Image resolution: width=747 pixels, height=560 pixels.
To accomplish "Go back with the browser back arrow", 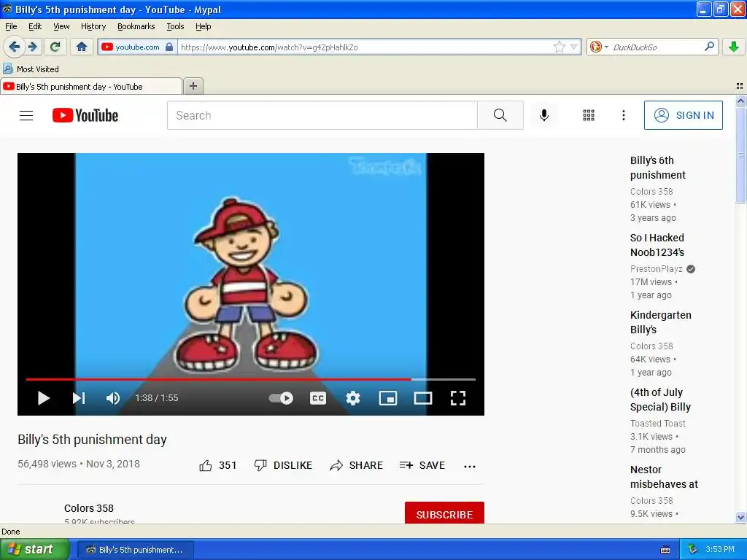I will (15, 47).
